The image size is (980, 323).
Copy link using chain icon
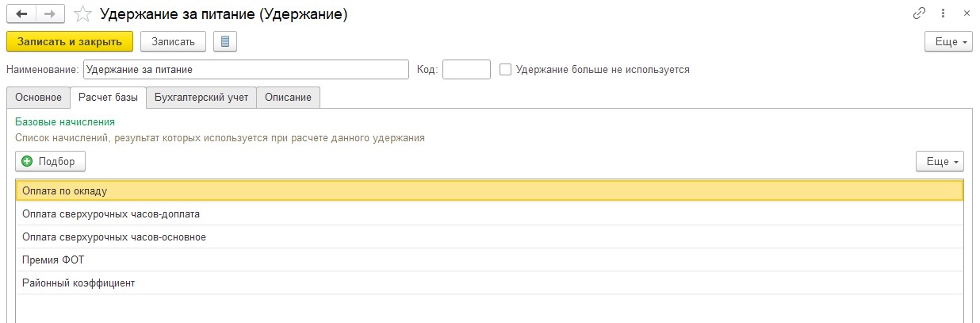tap(920, 13)
